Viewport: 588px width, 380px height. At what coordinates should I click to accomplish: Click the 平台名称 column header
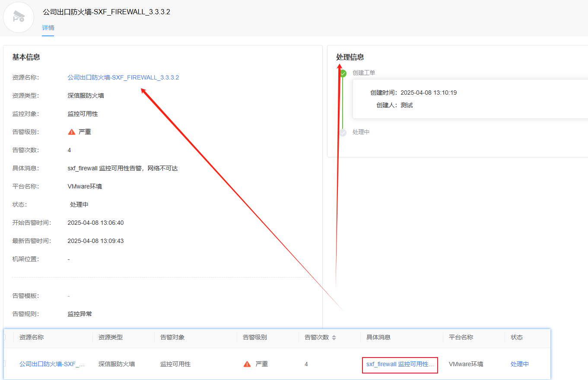tap(461, 337)
